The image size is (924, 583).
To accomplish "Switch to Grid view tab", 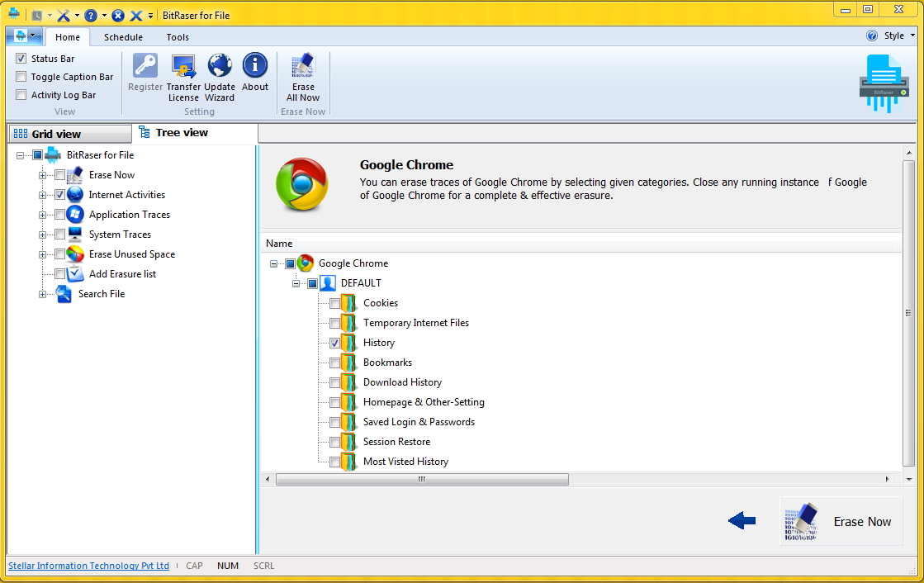I will 70,134.
